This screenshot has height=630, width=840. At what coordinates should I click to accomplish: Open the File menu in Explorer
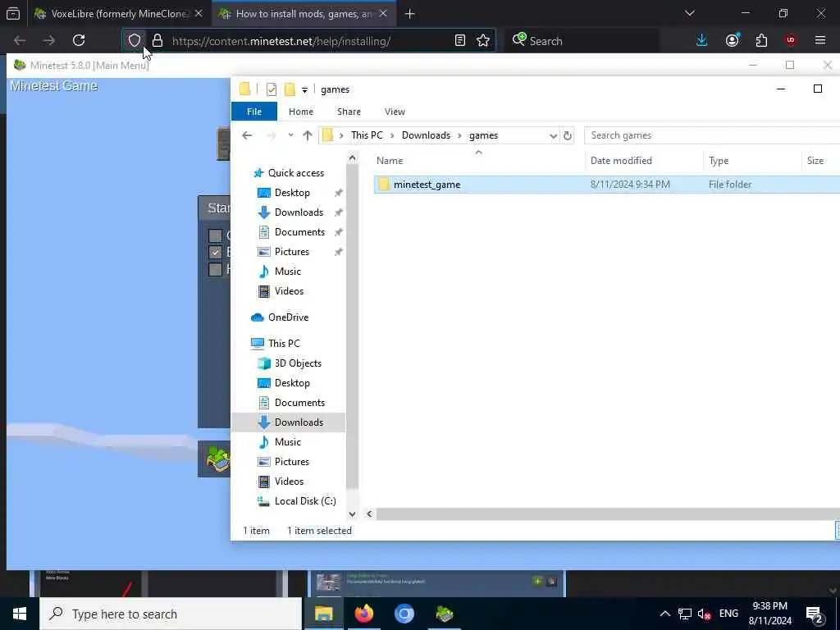(x=254, y=112)
